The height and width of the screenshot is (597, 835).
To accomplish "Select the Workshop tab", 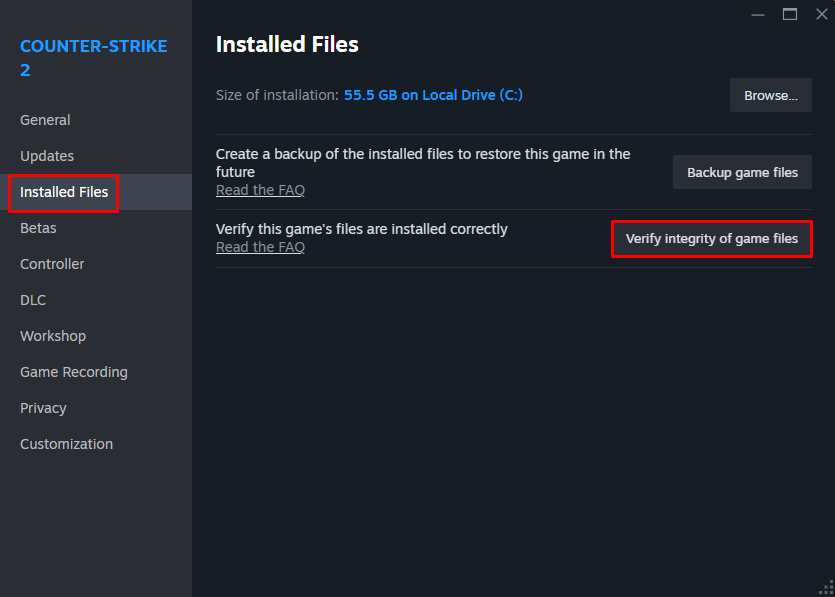I will click(x=53, y=335).
